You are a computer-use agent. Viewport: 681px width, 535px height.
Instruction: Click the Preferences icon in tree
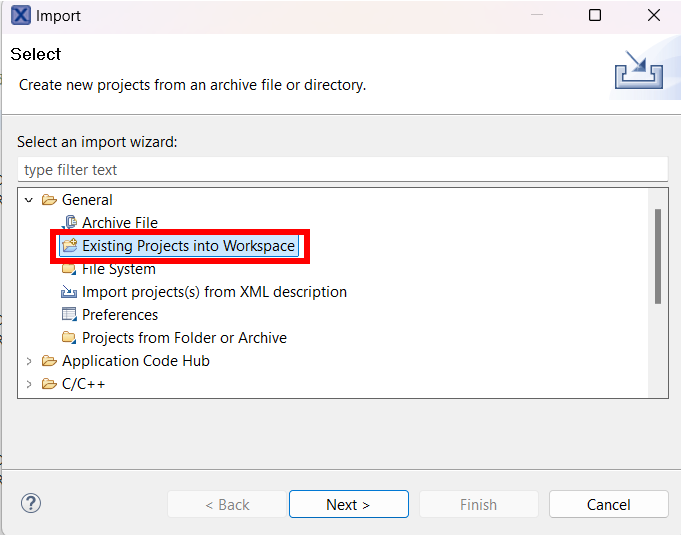coord(69,315)
